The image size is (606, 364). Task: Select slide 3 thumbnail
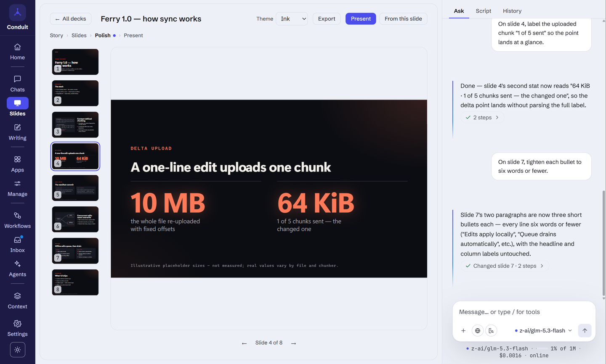(75, 125)
